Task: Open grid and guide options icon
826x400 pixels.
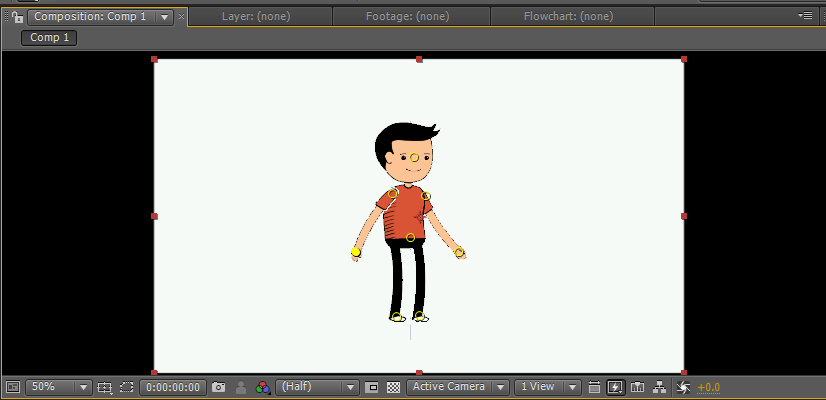Action: [x=105, y=387]
